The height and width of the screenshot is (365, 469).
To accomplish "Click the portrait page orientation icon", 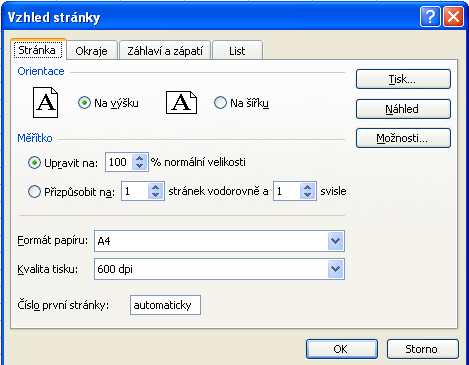I will pyautogui.click(x=45, y=102).
